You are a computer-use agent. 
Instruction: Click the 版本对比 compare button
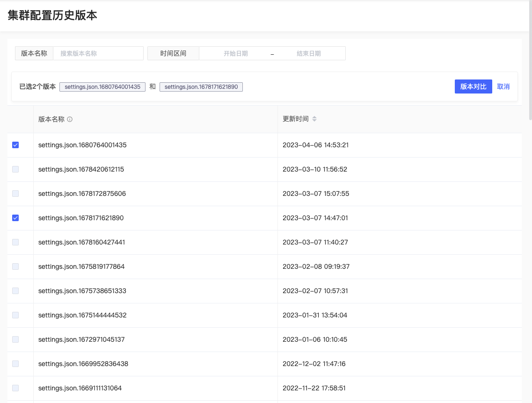pos(474,87)
